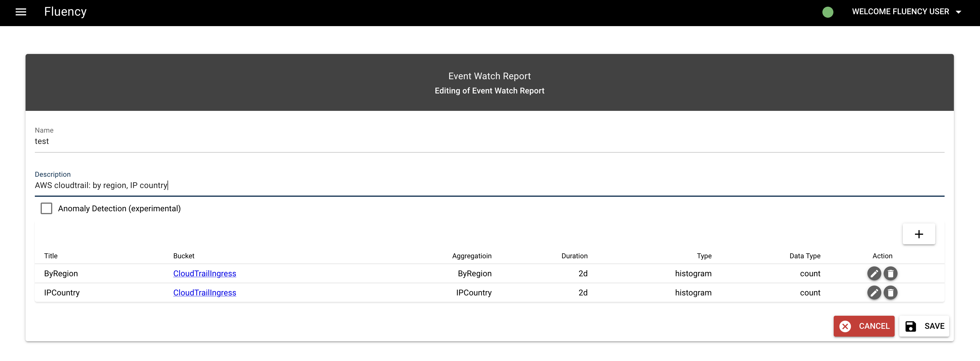This screenshot has height=361, width=980.
Task: Open CloudTrailIngress link in IPCountry row
Action: [x=205, y=293]
